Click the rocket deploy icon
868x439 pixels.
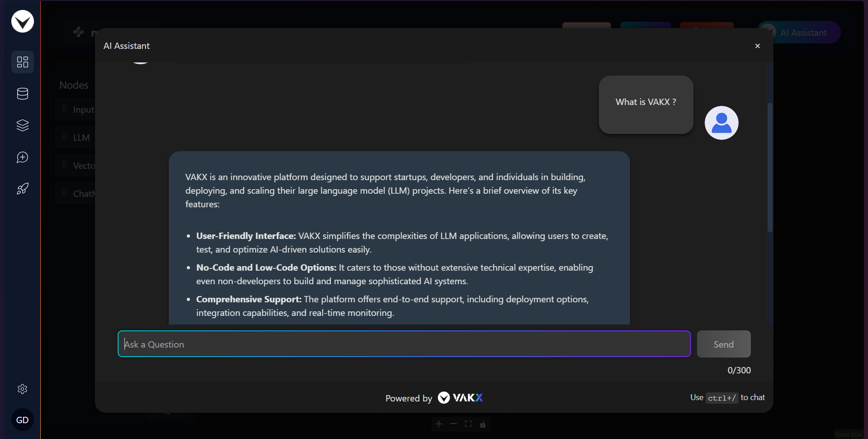23,189
